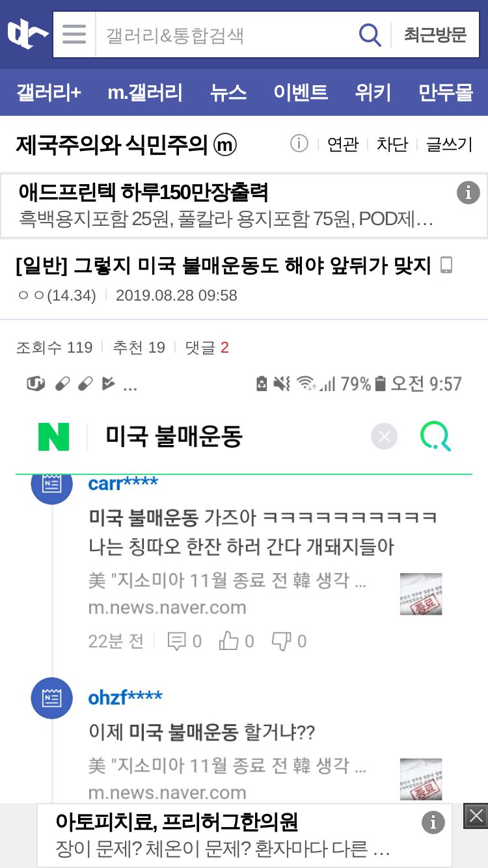Switch to the 갤러리+ tab

[49, 92]
